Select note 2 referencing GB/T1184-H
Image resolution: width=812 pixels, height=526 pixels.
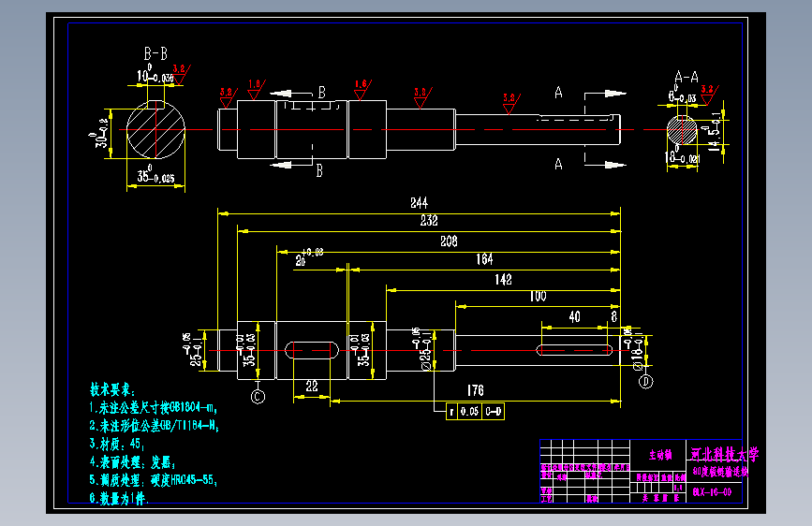click(x=154, y=426)
